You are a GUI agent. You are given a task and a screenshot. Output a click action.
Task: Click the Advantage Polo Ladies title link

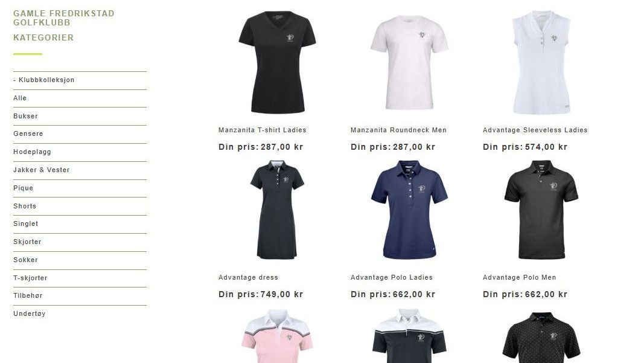tap(392, 277)
